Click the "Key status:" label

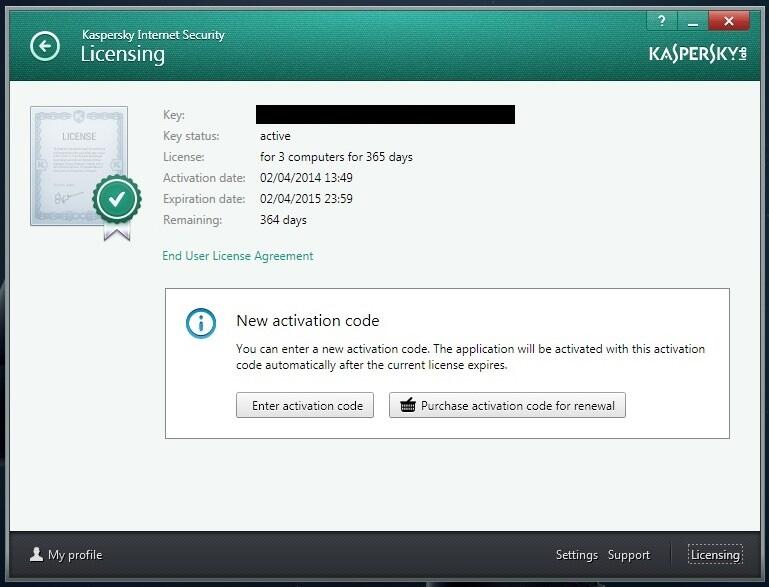pyautogui.click(x=191, y=136)
